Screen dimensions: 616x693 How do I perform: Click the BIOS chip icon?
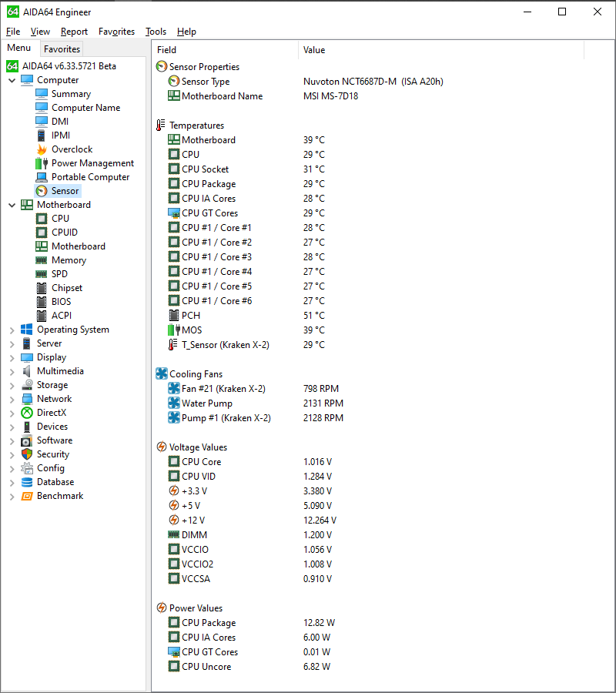click(42, 302)
